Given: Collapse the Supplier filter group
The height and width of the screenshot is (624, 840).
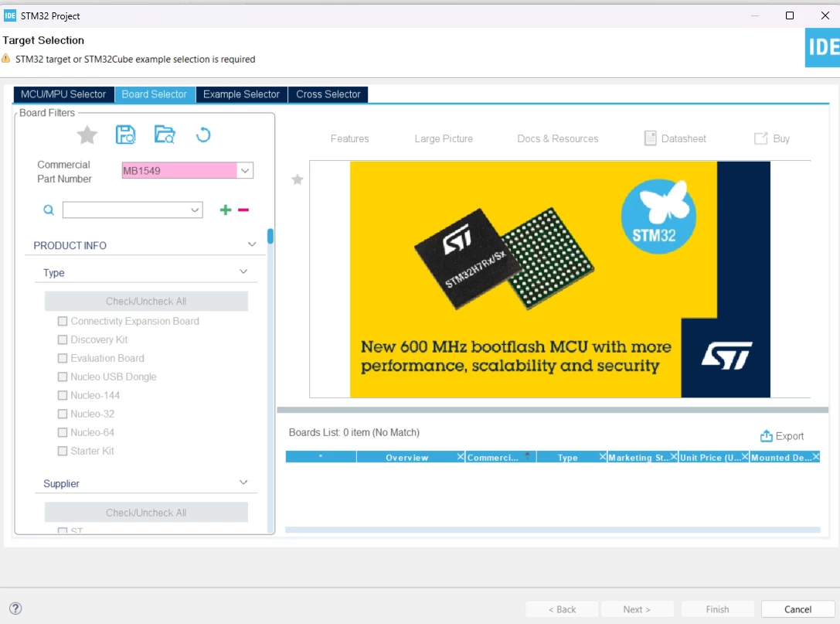Looking at the screenshot, I should coord(243,482).
